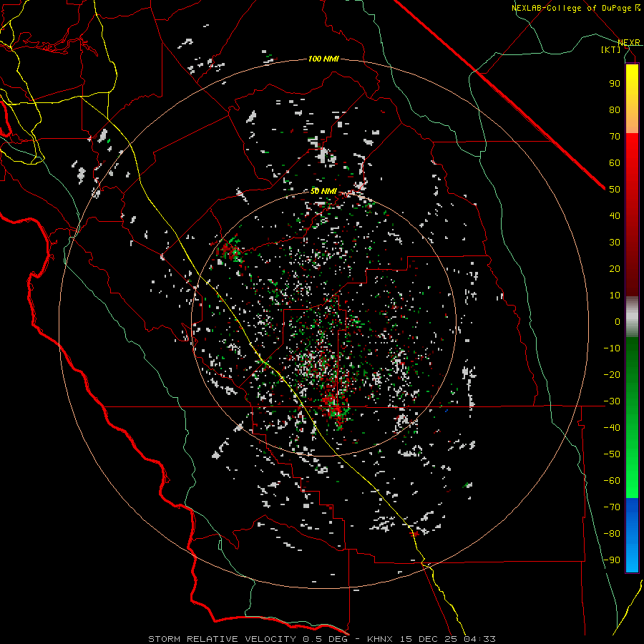Click the [KT] units label
Screen dimensions: 644x644
pyautogui.click(x=611, y=49)
